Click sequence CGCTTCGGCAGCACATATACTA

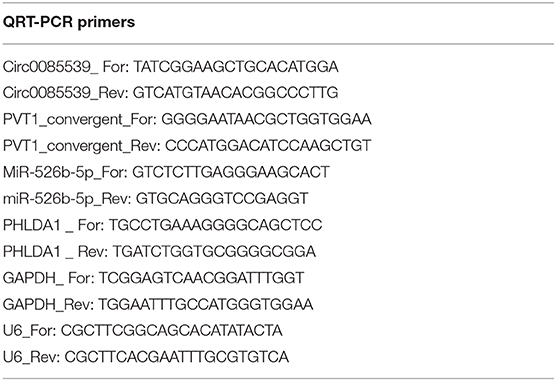tap(172, 331)
